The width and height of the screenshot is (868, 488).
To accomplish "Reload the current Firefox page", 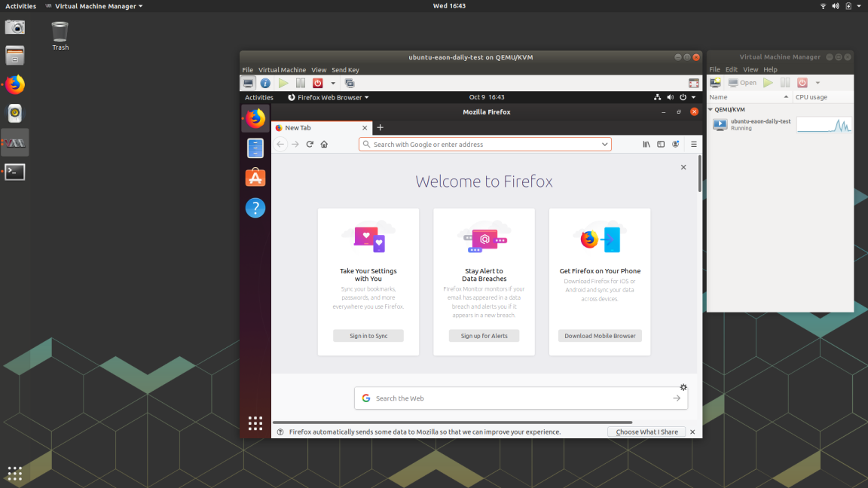I will 310,144.
